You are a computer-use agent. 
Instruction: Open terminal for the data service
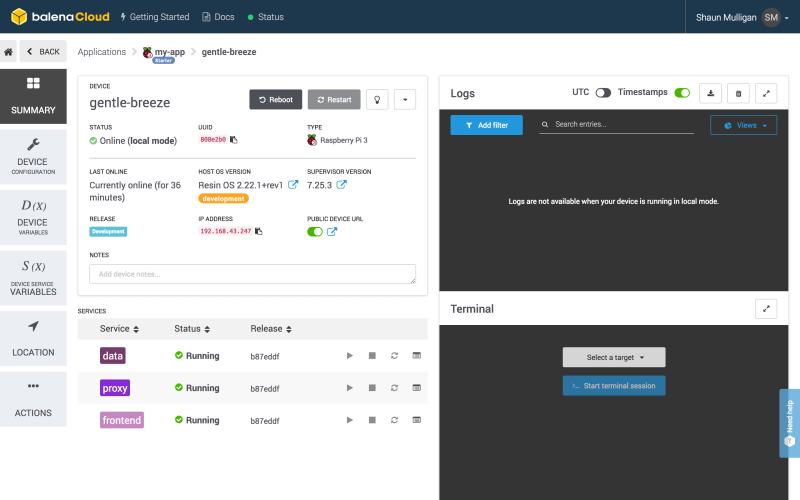[x=417, y=356]
